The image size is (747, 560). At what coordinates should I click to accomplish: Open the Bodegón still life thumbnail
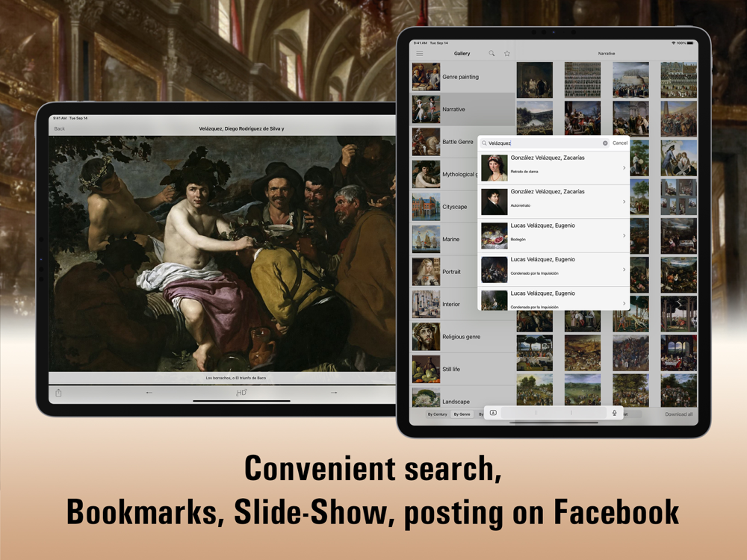tap(494, 236)
